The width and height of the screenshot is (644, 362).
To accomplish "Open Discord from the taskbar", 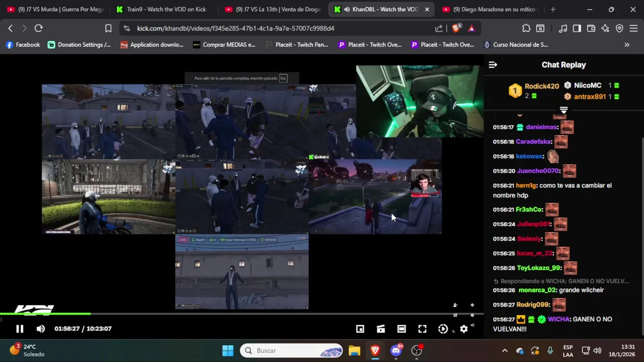I will point(396,350).
